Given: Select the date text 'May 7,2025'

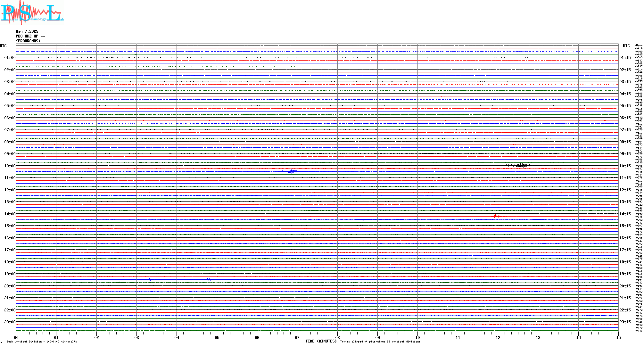Looking at the screenshot, I should pyautogui.click(x=27, y=31).
